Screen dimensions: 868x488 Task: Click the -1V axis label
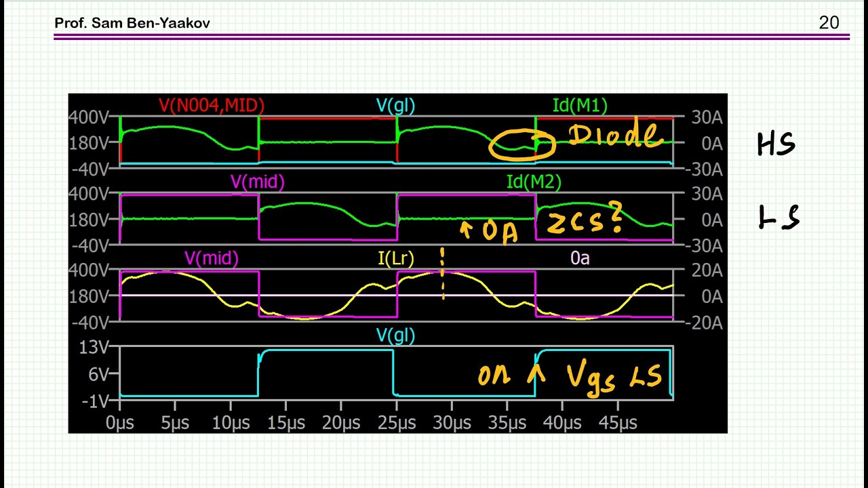tap(94, 401)
